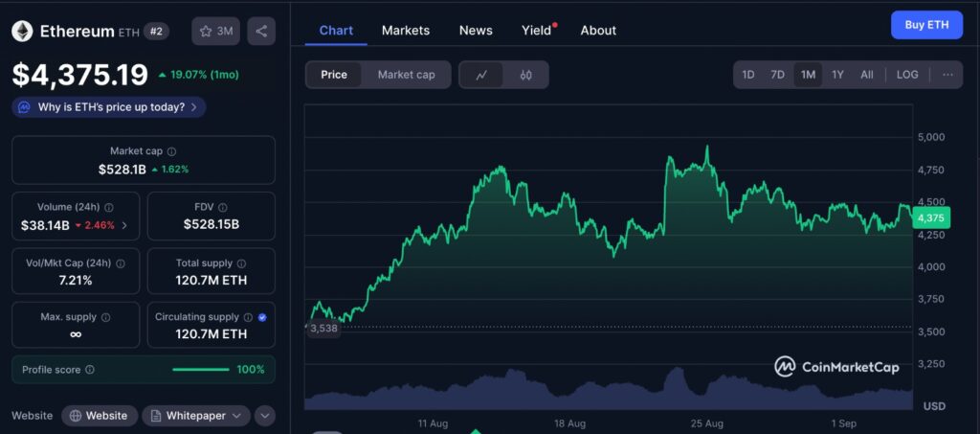This screenshot has width=980, height=434.
Task: Open the Markets tab
Action: coord(406,30)
